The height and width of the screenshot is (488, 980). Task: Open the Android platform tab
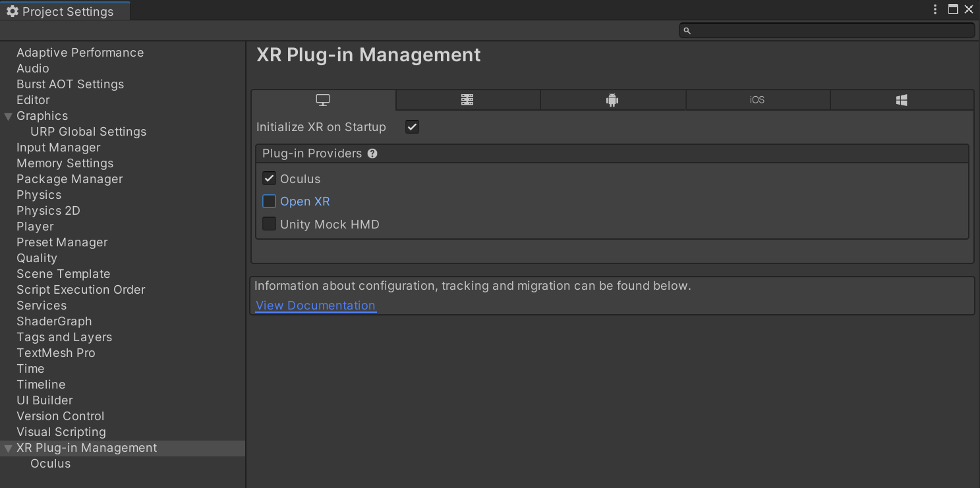(x=612, y=100)
